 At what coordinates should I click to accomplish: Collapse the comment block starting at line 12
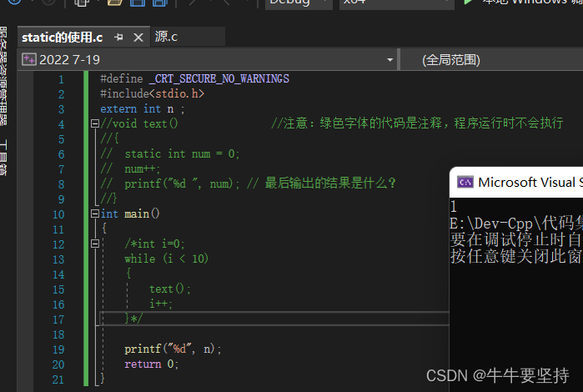117,244
